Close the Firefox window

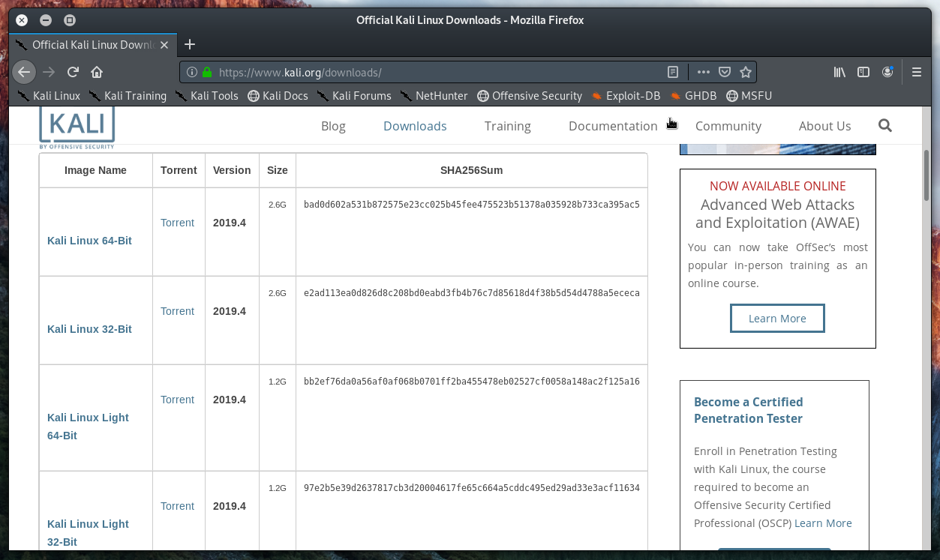22,20
